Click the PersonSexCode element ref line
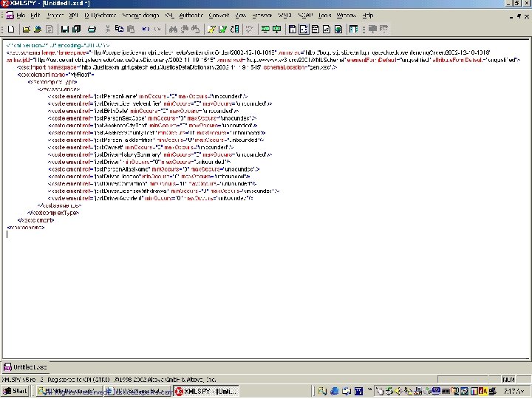This screenshot has height=399, width=532. [152, 118]
